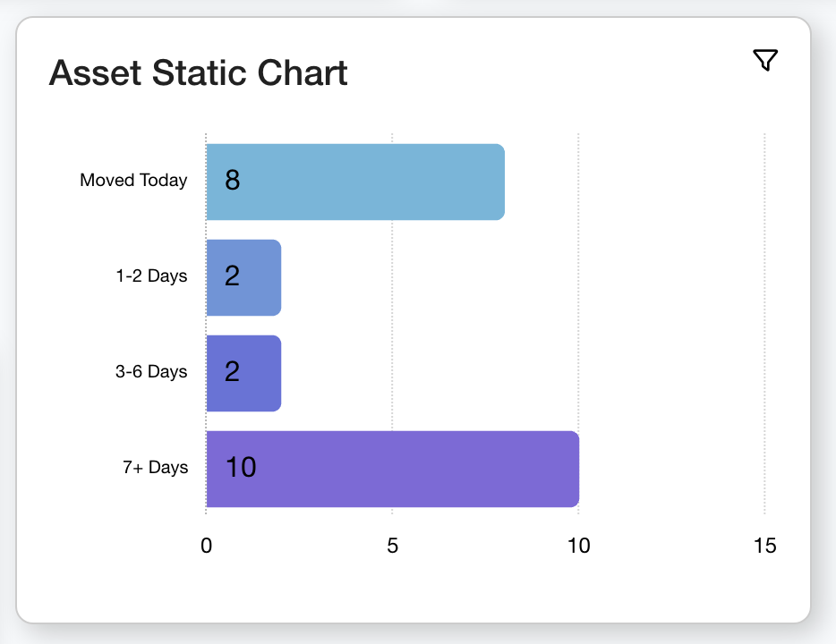836x644 pixels.
Task: Click the value 2 in 1-2 Days bar
Action: click(x=233, y=276)
